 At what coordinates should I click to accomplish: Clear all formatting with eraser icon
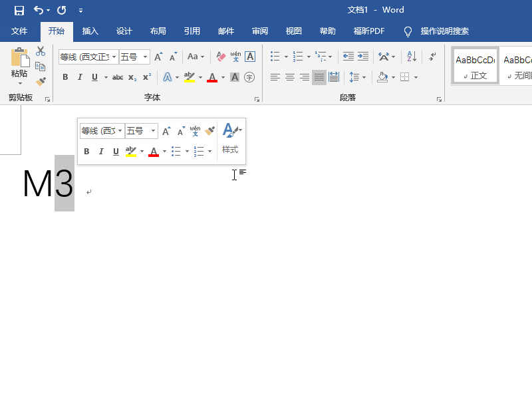[x=221, y=57]
